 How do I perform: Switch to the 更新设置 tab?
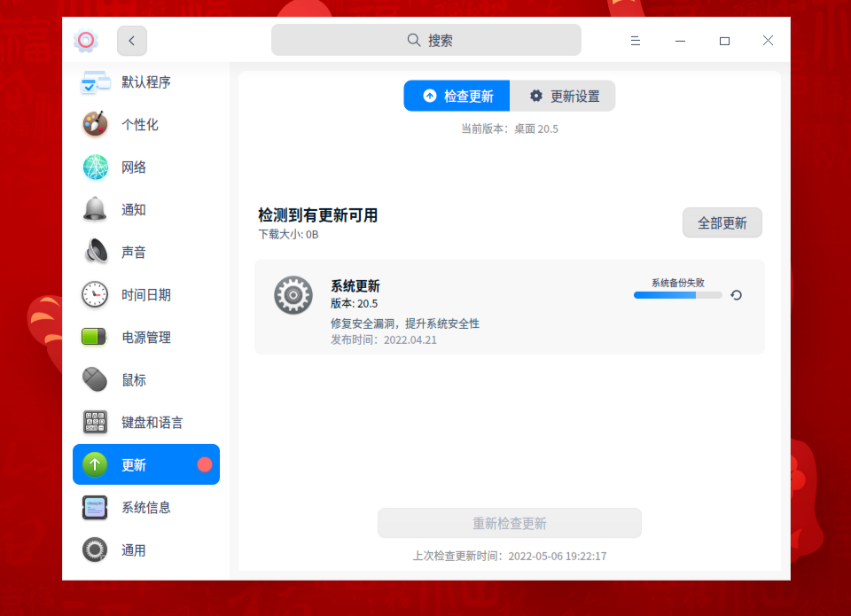click(563, 96)
